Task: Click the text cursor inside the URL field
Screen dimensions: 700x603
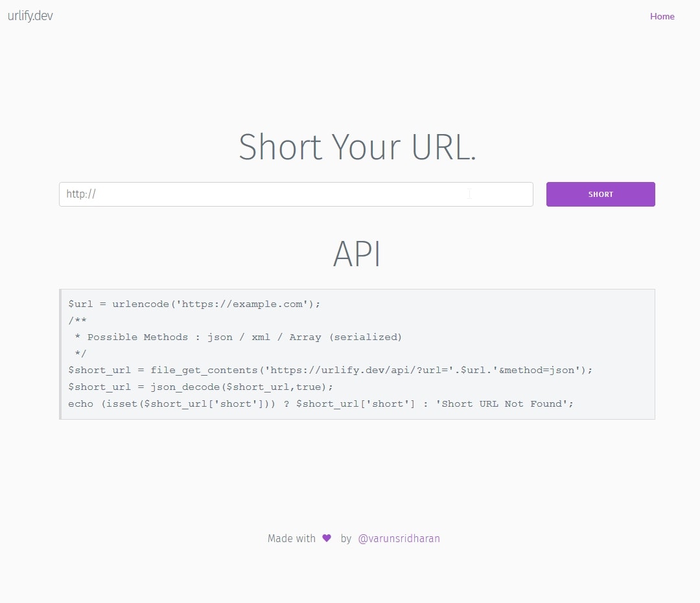Action: pos(469,194)
